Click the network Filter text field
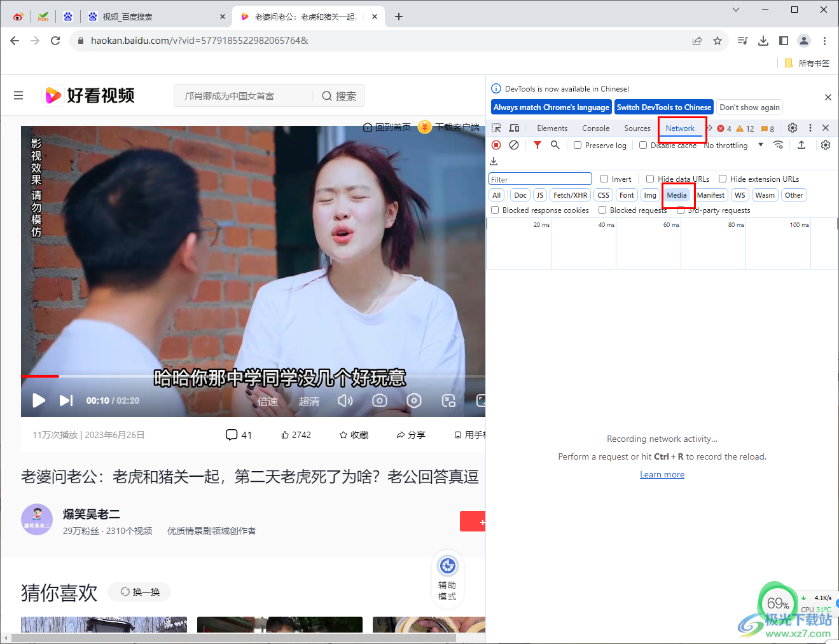839x644 pixels. click(540, 179)
